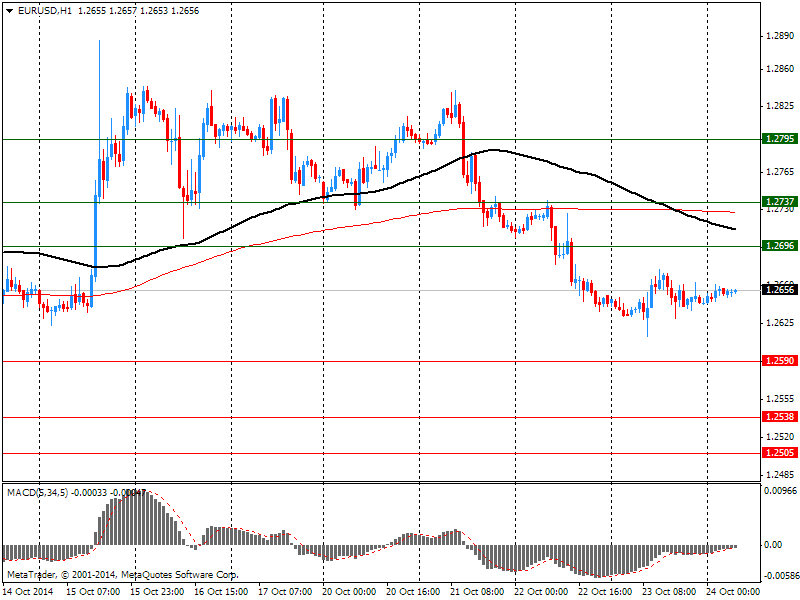
Task: Click the MetaTrader copyright text
Action: (122, 575)
